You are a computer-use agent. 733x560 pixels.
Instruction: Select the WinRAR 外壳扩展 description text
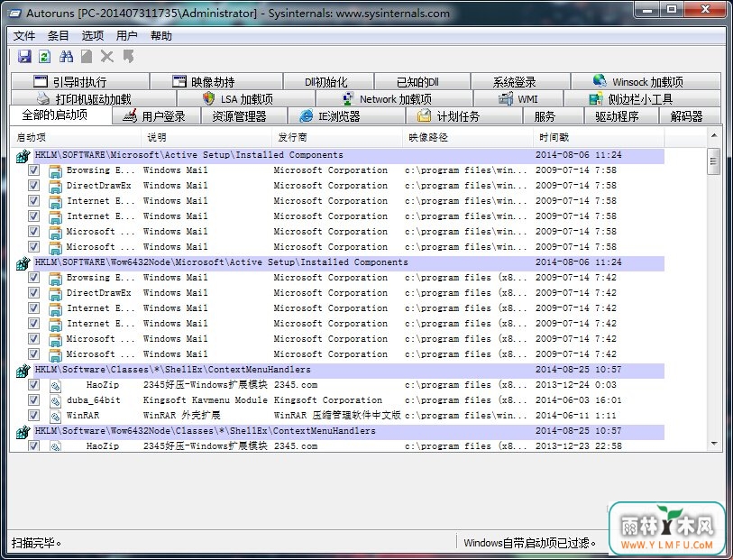[182, 415]
